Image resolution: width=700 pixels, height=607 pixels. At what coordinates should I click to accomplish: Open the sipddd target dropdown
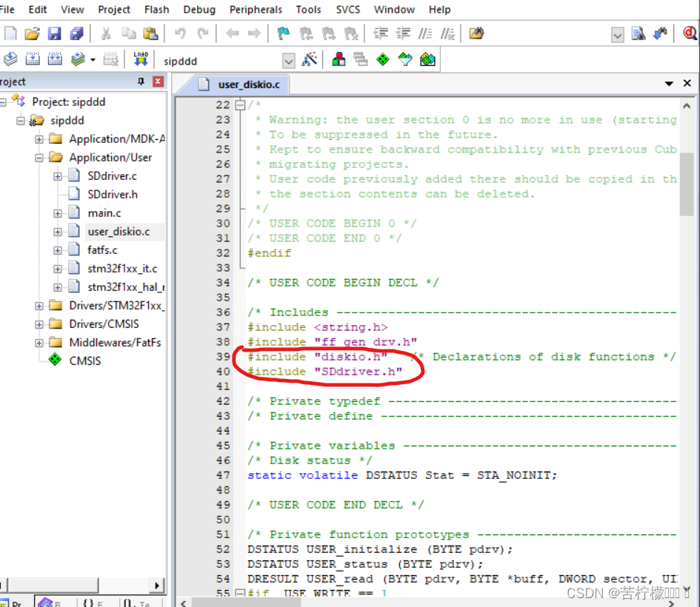click(x=289, y=61)
